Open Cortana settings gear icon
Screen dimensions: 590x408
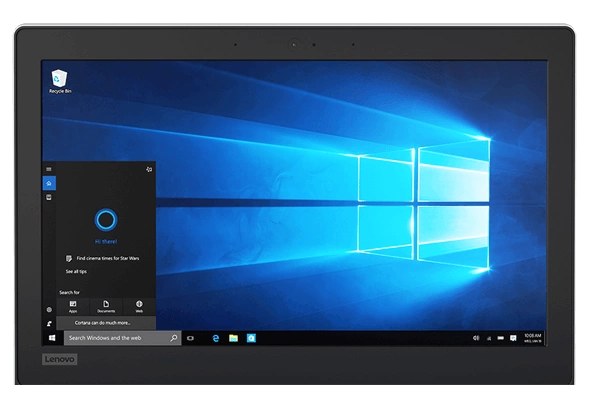click(x=49, y=310)
